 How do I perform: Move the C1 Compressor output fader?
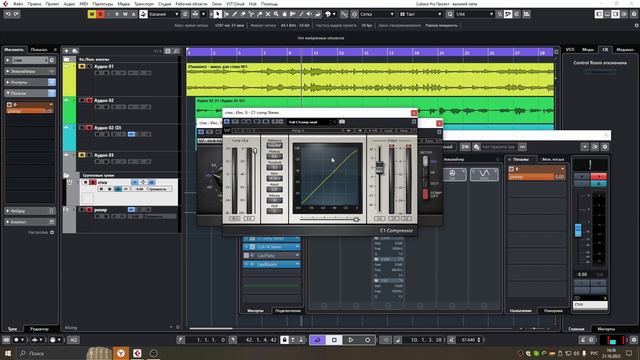(380, 167)
